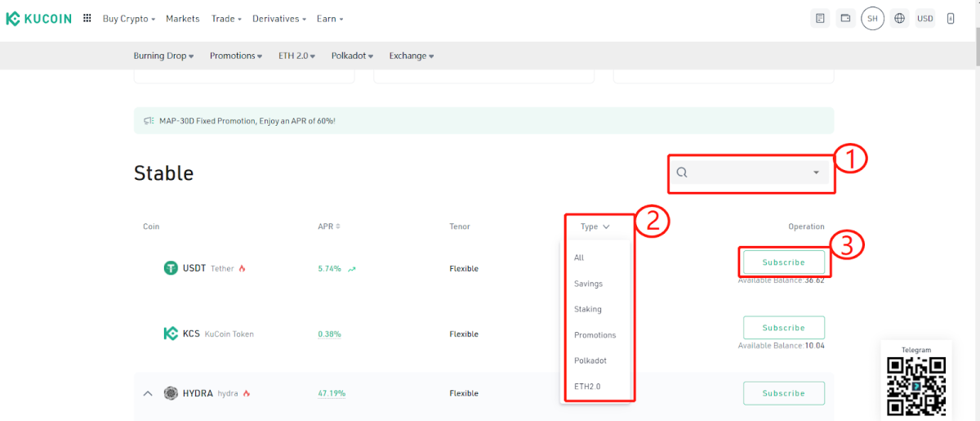
Task: Click the Tenor column header
Action: pyautogui.click(x=460, y=226)
